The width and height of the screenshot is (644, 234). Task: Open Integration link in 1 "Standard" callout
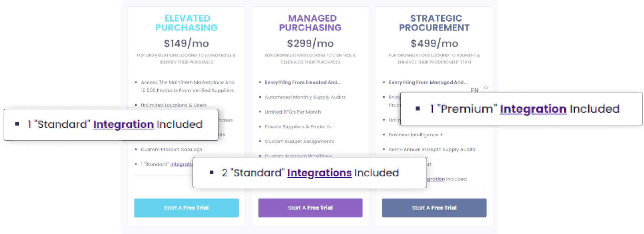pos(123,125)
